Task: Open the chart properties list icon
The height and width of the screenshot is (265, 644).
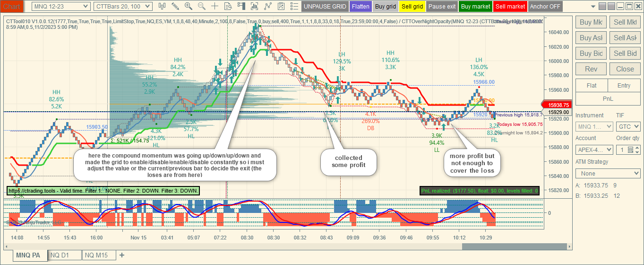Action: click(295, 6)
